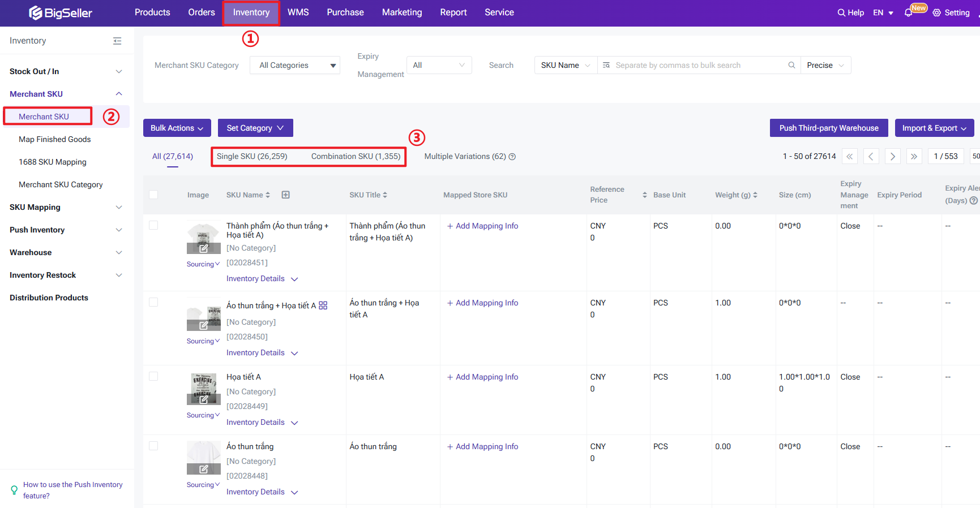Go to the next page arrow

click(892, 156)
